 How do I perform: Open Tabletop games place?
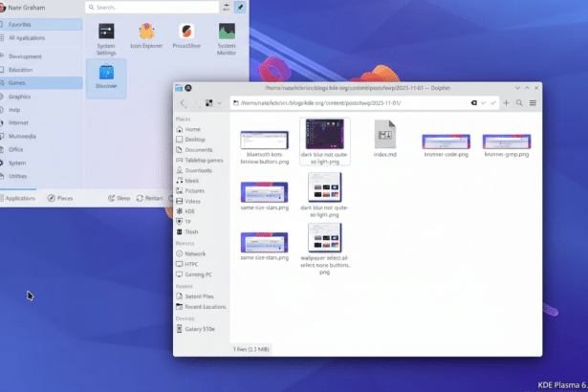pyautogui.click(x=202, y=161)
